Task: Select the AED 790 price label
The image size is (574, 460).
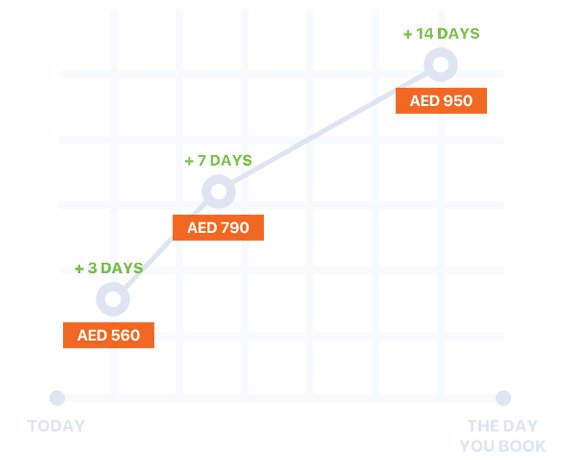Action: (218, 228)
